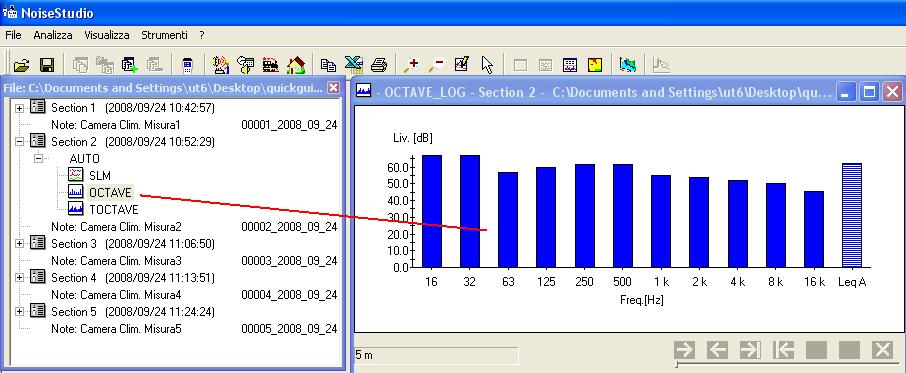
Task: Collapse Section 2 tree node
Action: coord(20,141)
